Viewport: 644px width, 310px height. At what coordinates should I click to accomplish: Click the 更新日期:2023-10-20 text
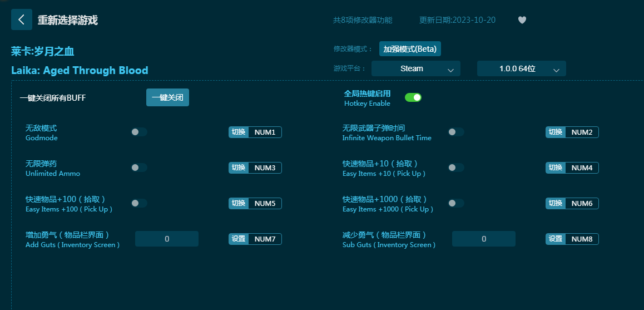[x=458, y=20]
